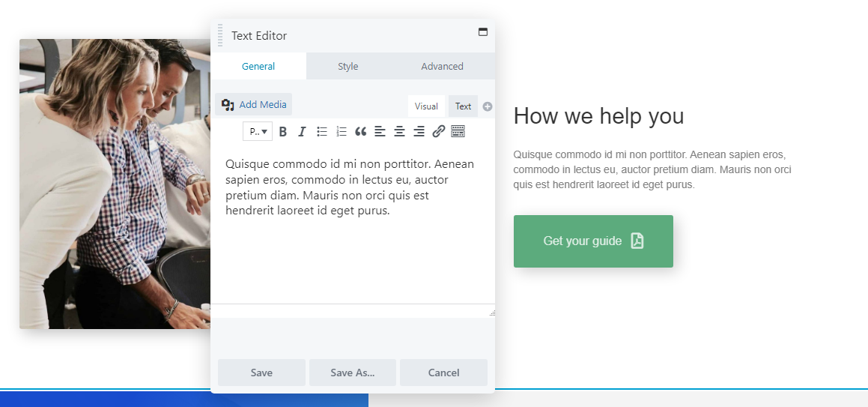Click the insert link icon
This screenshot has width=868, height=407.
tap(439, 132)
